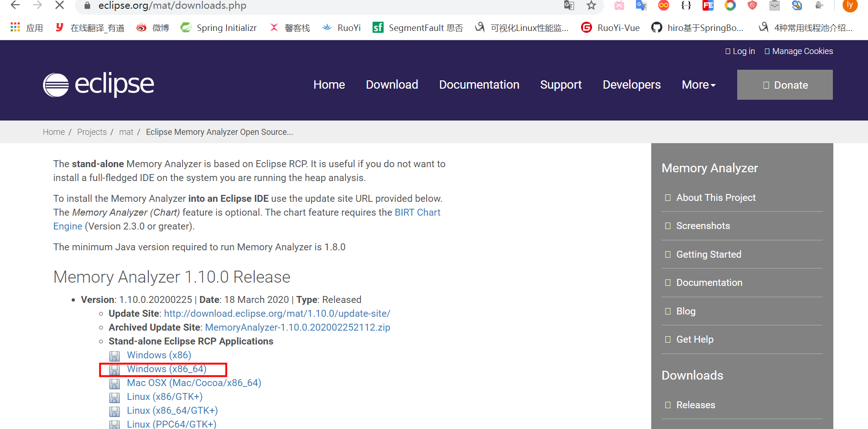Open the 可视化Linux性能监 bookmark
The height and width of the screenshot is (429, 868).
coord(522,28)
